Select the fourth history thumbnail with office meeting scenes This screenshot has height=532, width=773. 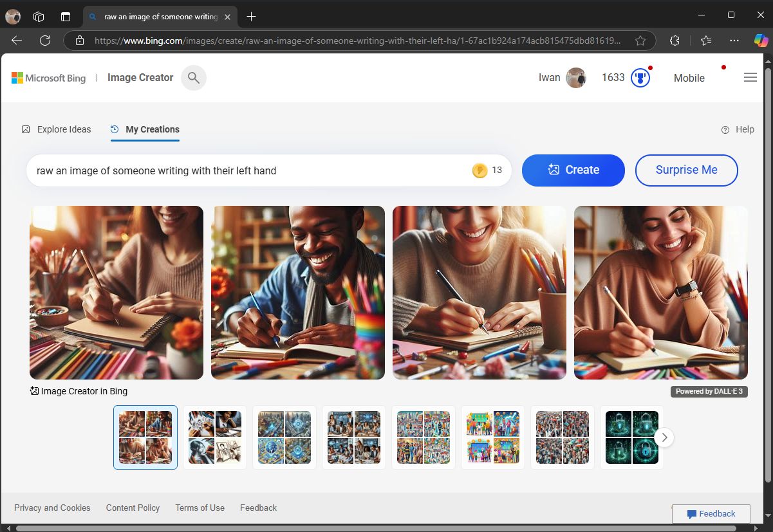[354, 437]
